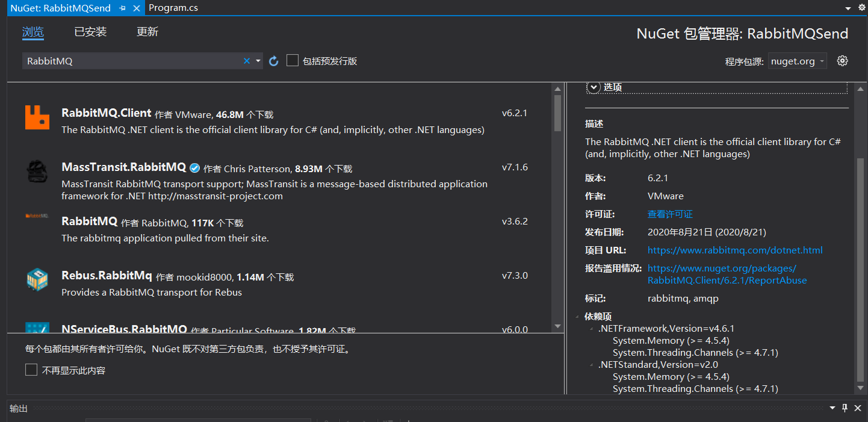Click the NServiceBus.RabbitMQ package icon
Image resolution: width=868 pixels, height=422 pixels.
(37, 328)
